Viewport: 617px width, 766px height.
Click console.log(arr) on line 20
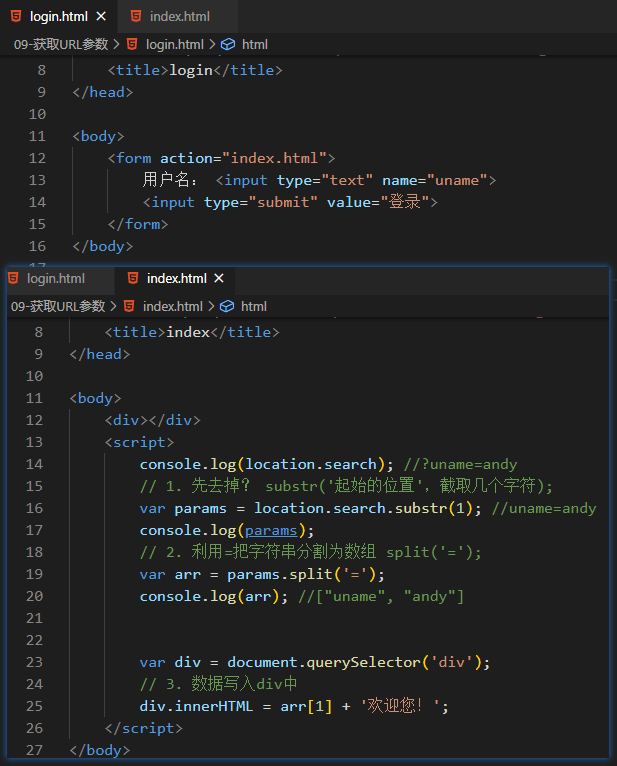(x=210, y=596)
